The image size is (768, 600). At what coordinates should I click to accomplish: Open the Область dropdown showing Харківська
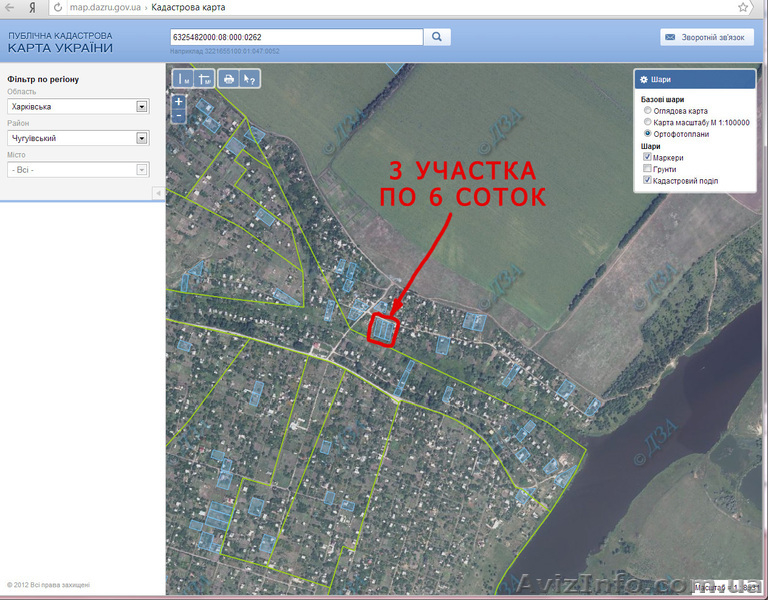click(x=141, y=106)
